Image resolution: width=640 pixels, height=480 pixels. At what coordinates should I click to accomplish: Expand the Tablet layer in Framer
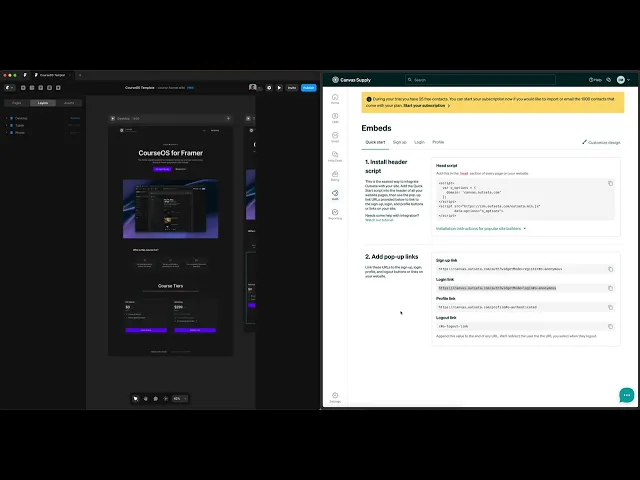[7, 125]
